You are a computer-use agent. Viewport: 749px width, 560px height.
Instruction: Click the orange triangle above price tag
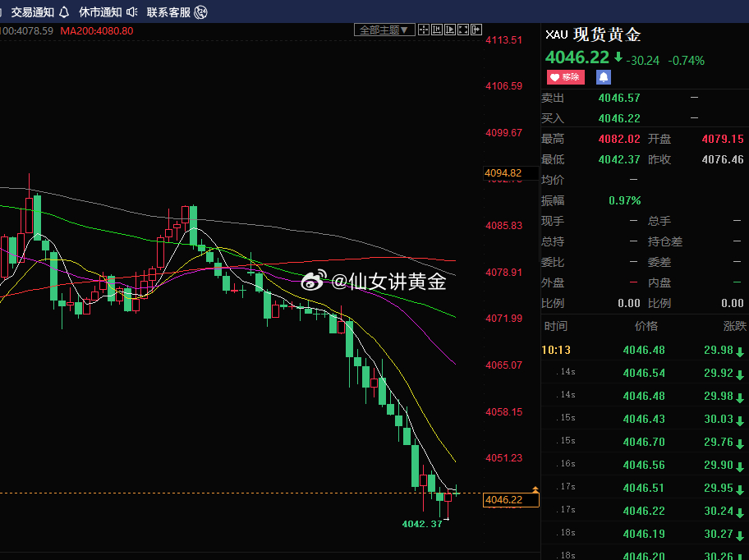pyautogui.click(x=535, y=489)
